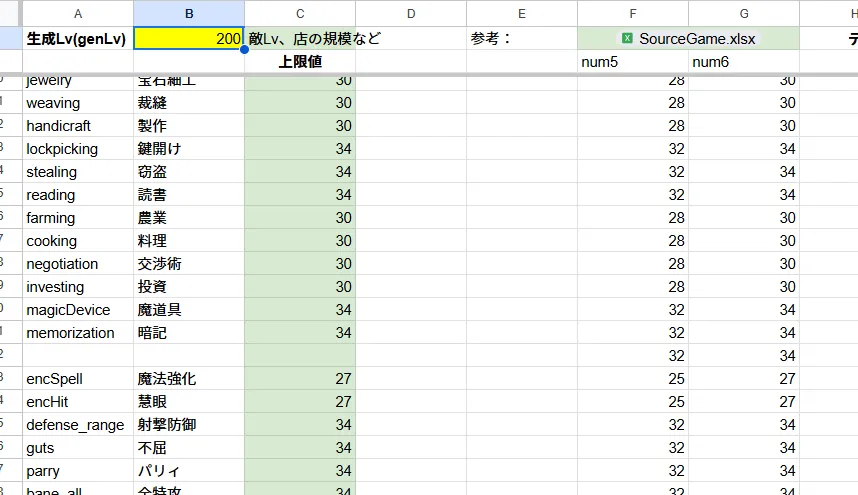858x495 pixels.
Task: Select column F header
Action: point(632,13)
